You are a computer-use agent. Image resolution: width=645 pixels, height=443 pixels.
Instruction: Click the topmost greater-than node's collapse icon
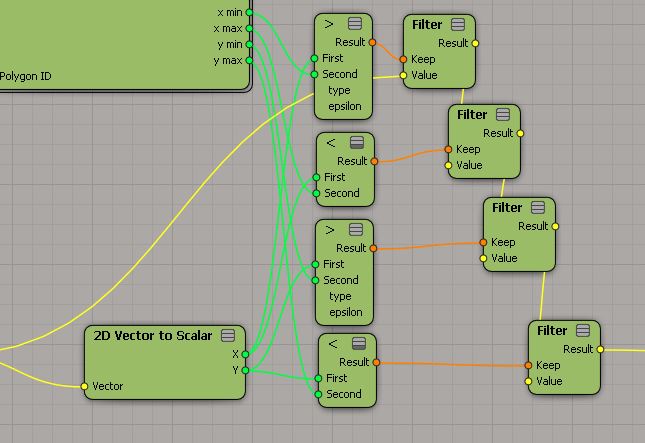(x=354, y=23)
